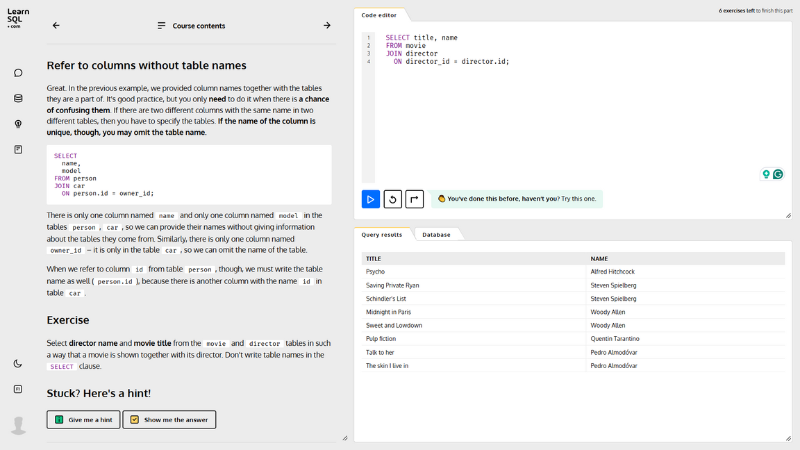Open the database icon in the sidebar
This screenshot has width=800, height=450.
tap(18, 98)
